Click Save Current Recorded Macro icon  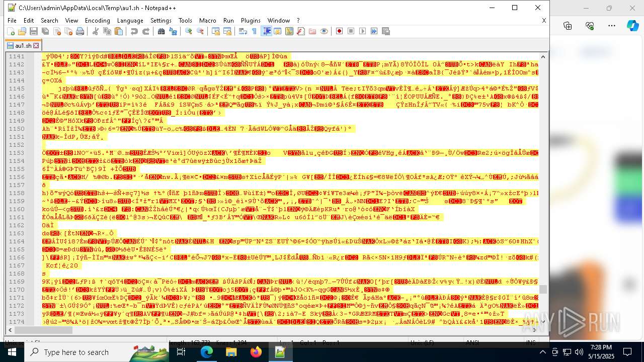[385, 31]
